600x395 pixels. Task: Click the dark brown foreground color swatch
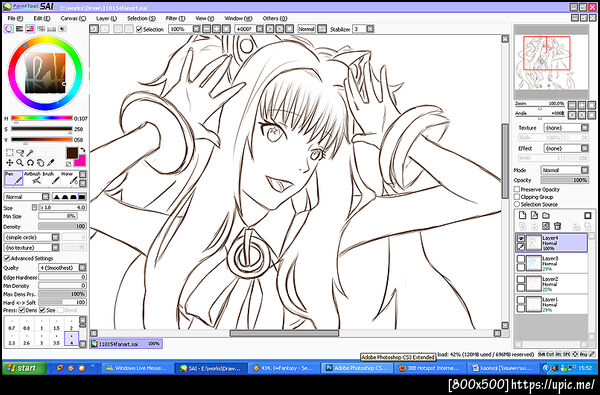pyautogui.click(x=72, y=153)
